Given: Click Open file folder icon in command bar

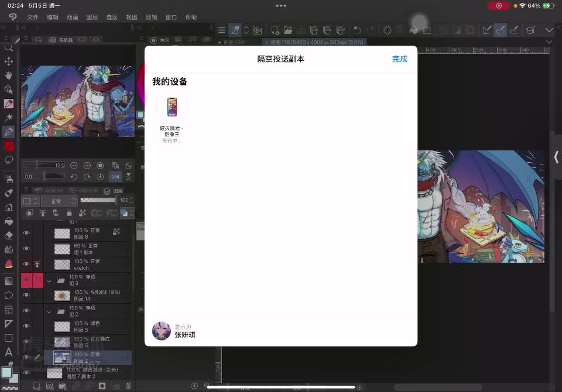Looking at the screenshot, I should point(288,30).
